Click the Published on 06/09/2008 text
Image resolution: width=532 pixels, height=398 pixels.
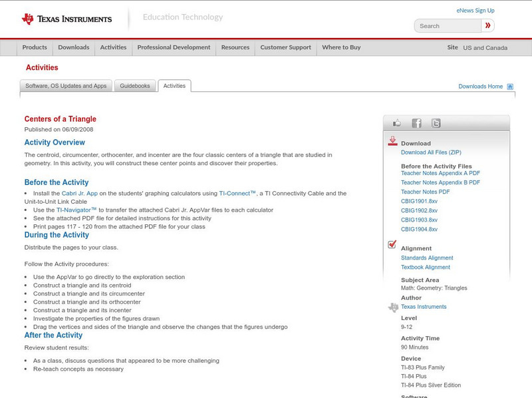click(x=59, y=129)
